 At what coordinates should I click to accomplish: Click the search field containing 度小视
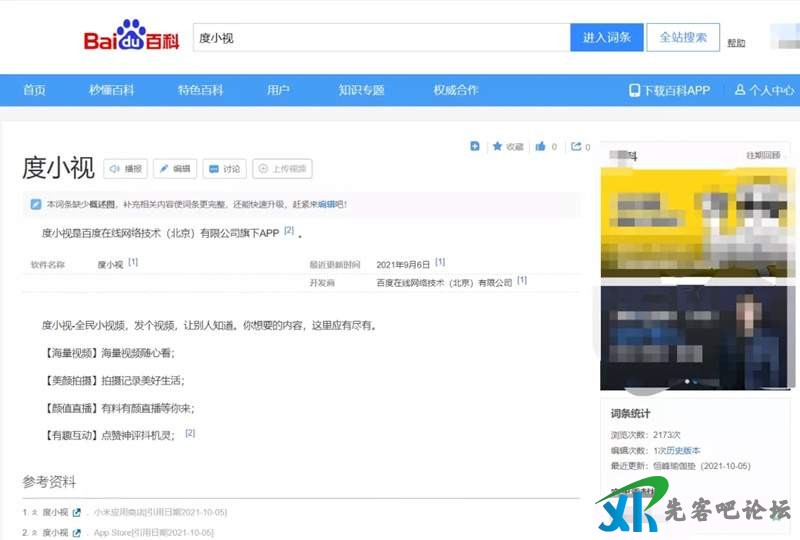tap(380, 38)
